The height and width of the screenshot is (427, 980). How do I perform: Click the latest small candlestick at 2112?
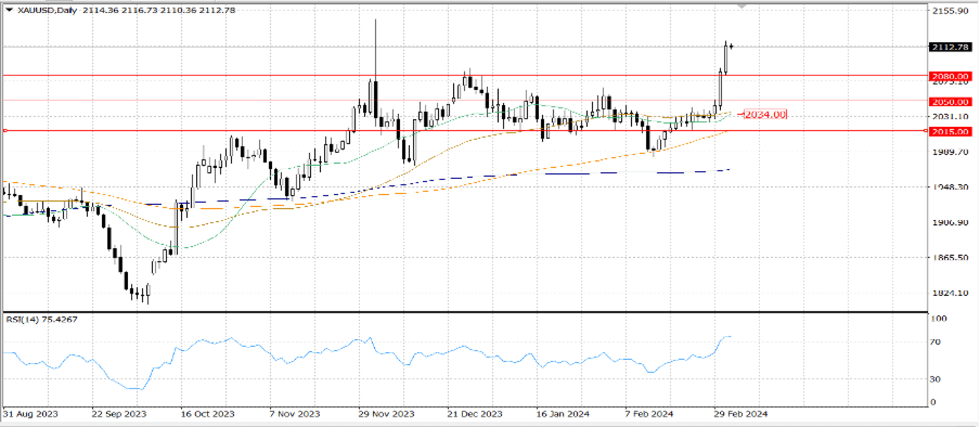coord(731,46)
